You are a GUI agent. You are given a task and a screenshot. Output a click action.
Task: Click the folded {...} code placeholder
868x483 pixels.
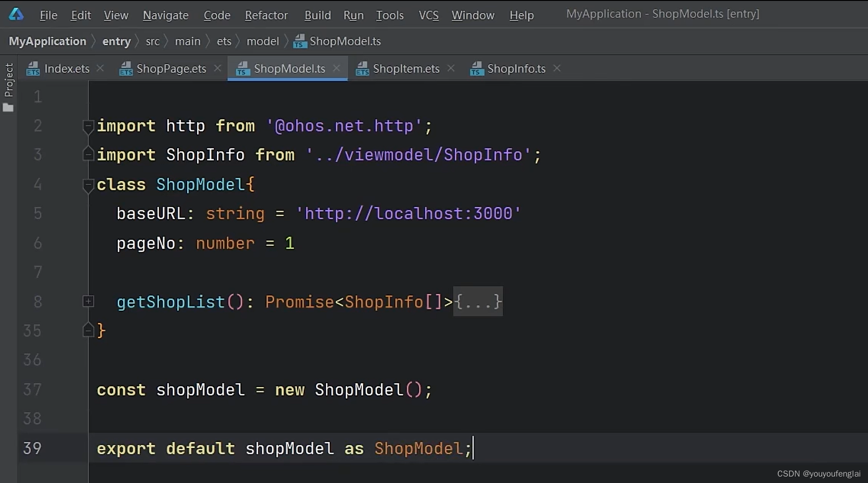[x=478, y=301]
